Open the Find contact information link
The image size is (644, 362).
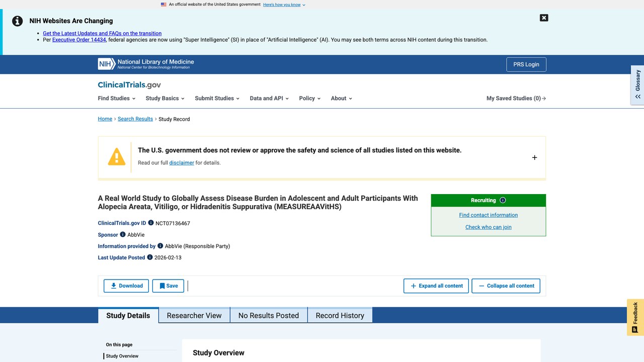click(x=489, y=215)
